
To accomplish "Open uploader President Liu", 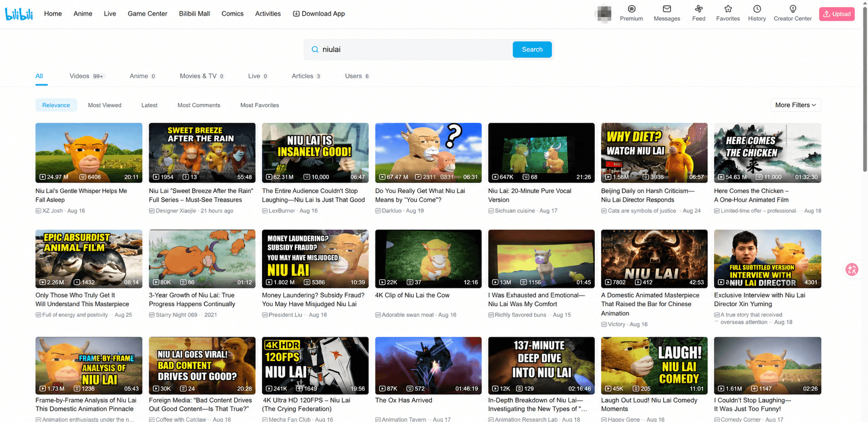I will 285,315.
